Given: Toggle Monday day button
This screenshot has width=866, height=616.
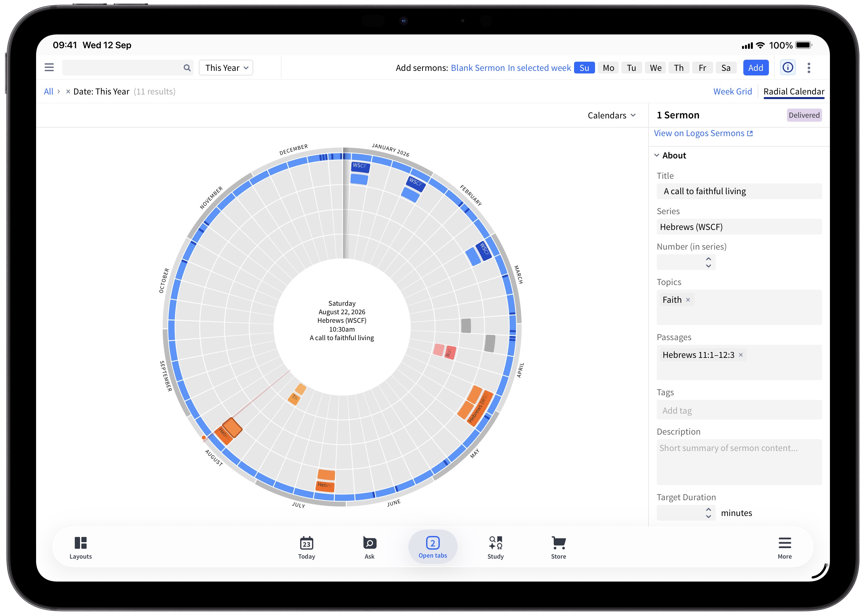Looking at the screenshot, I should coord(608,68).
